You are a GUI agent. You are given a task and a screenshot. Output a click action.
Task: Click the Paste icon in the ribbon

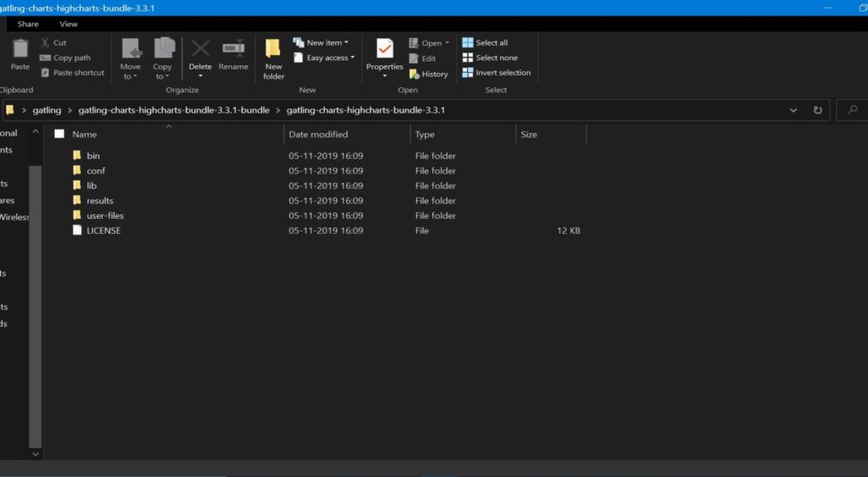coord(19,49)
